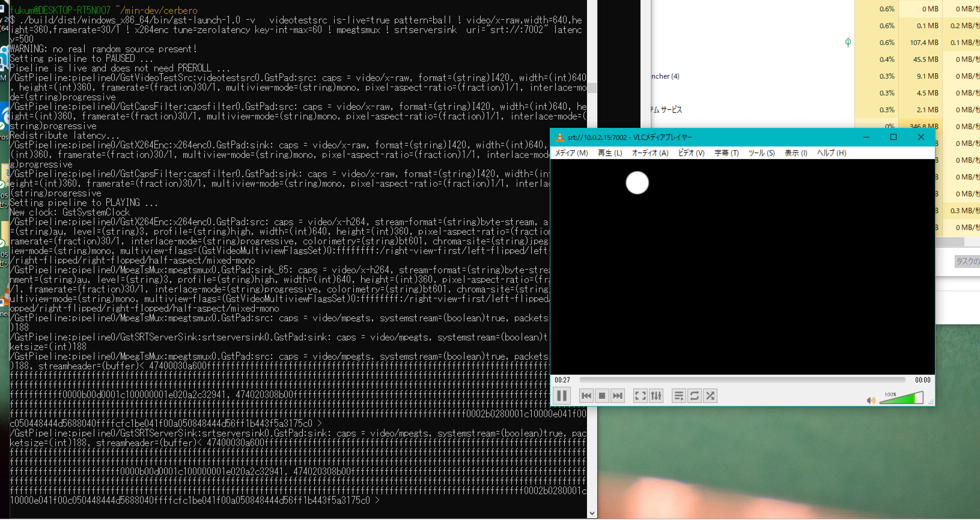
Task: Click green leaf status icon in Task Manager
Action: (x=848, y=42)
